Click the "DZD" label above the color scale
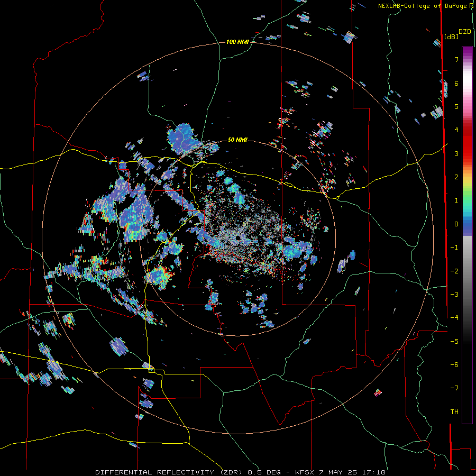476x476 pixels. (x=464, y=32)
